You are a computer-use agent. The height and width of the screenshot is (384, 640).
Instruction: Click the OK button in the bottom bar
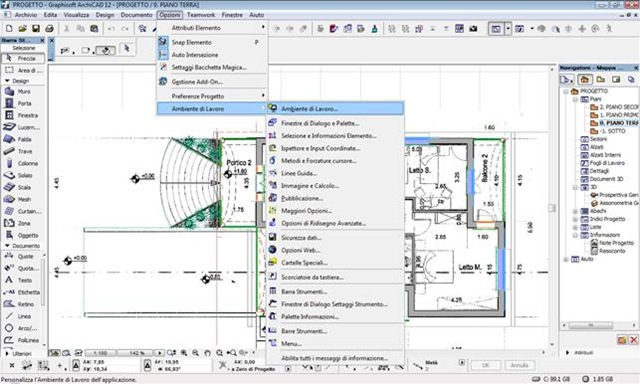pyautogui.click(x=485, y=365)
